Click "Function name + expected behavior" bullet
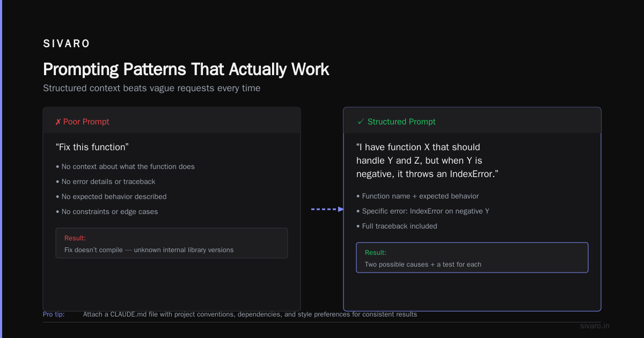This screenshot has height=338, width=644. click(418, 196)
